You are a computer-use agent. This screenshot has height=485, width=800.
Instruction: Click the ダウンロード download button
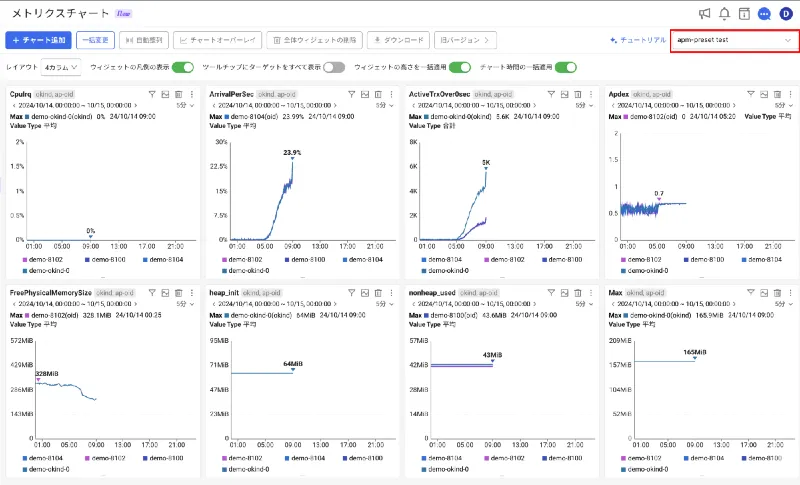coord(398,40)
